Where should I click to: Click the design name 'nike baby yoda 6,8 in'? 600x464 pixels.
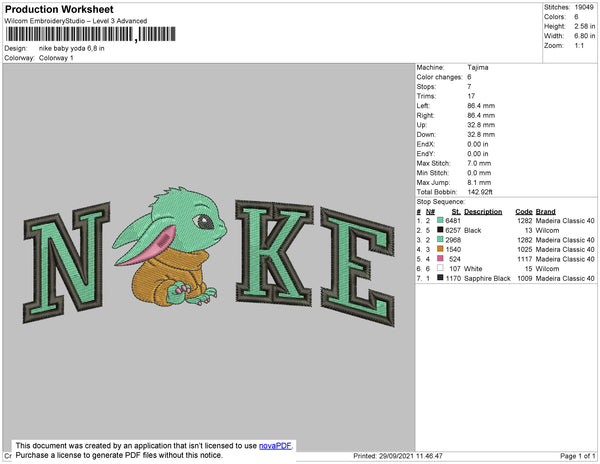point(72,49)
